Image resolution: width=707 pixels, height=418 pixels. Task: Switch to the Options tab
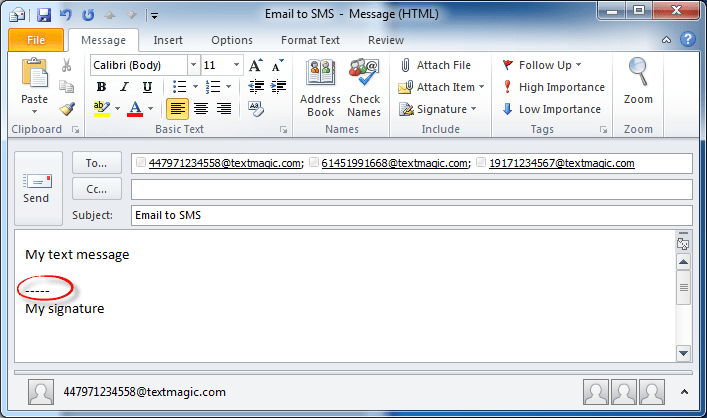pos(232,40)
